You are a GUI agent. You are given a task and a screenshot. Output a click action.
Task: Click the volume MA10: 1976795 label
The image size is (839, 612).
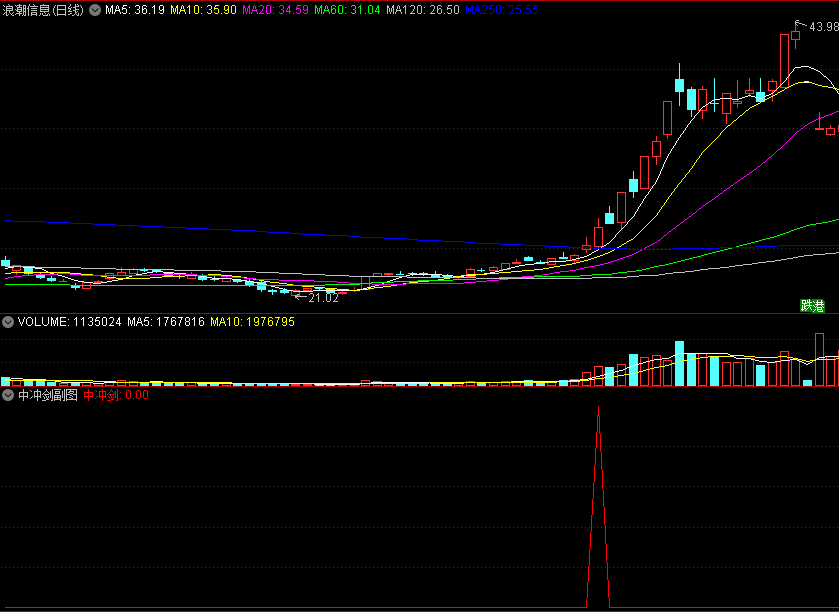pyautogui.click(x=253, y=322)
